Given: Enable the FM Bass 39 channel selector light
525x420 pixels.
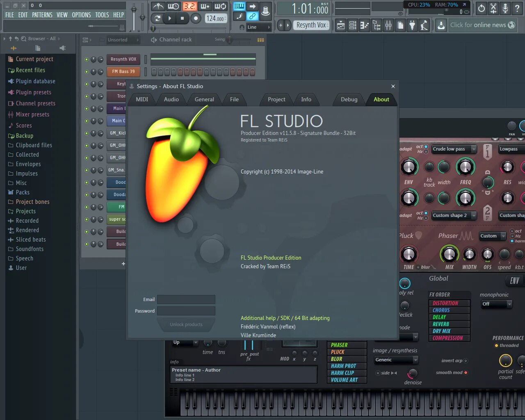Looking at the screenshot, I should (87, 71).
